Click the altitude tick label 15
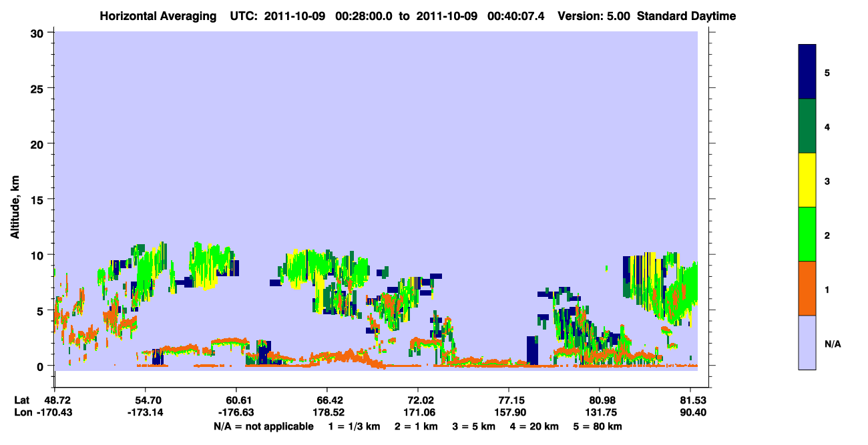This screenshot has width=868, height=445. coord(39,199)
